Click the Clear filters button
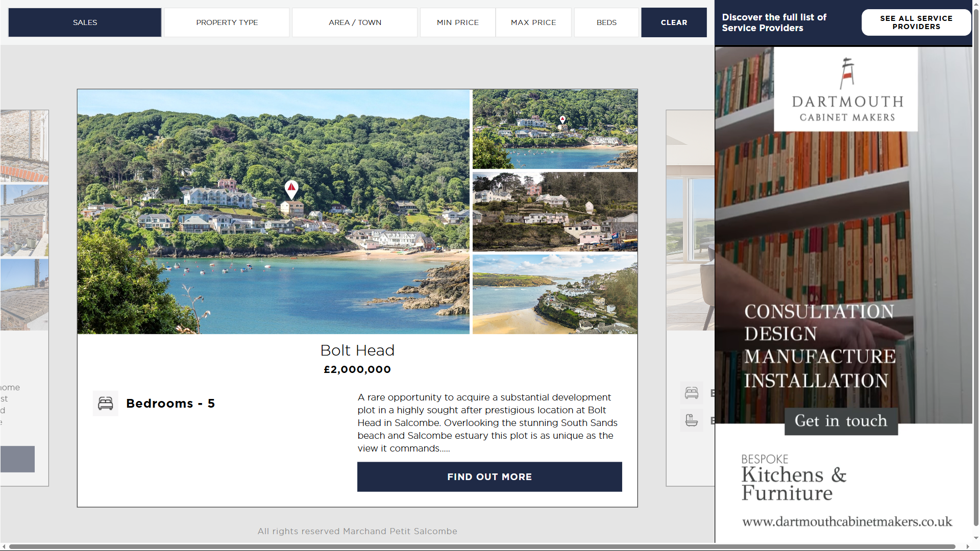980x551 pixels. click(x=674, y=22)
